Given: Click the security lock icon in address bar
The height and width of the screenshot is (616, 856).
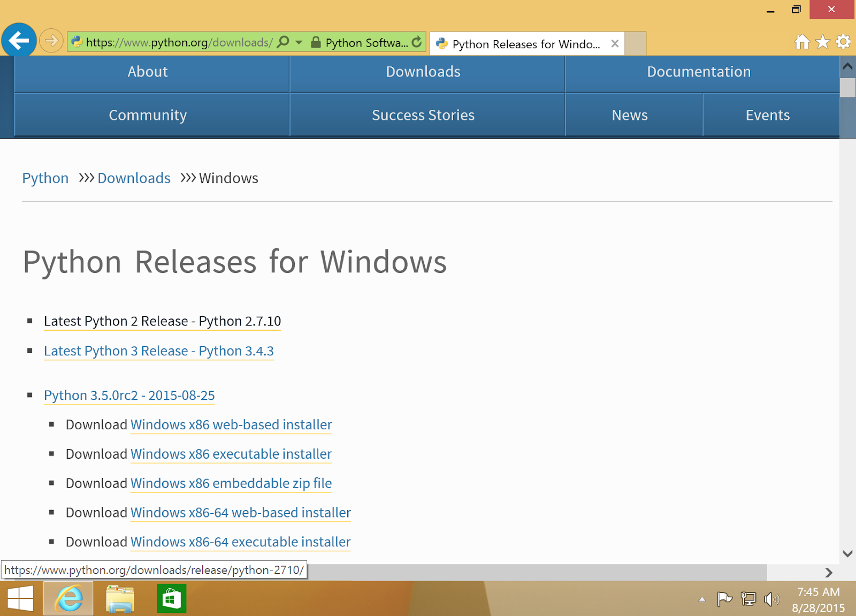Looking at the screenshot, I should click(316, 42).
